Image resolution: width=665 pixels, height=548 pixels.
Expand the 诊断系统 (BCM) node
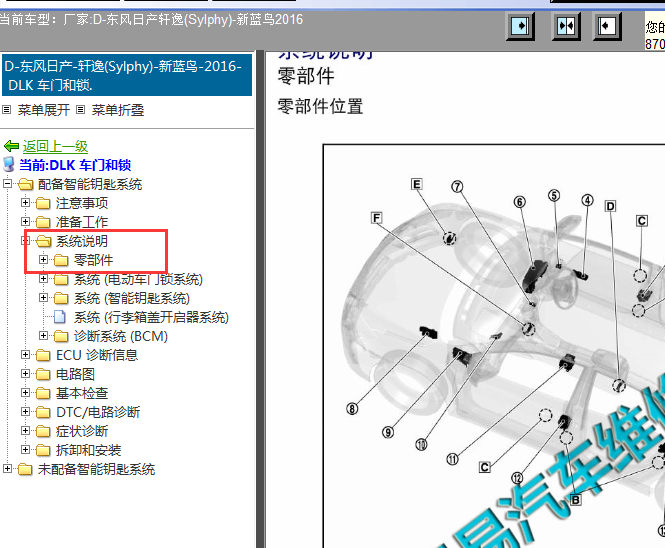(x=43, y=336)
